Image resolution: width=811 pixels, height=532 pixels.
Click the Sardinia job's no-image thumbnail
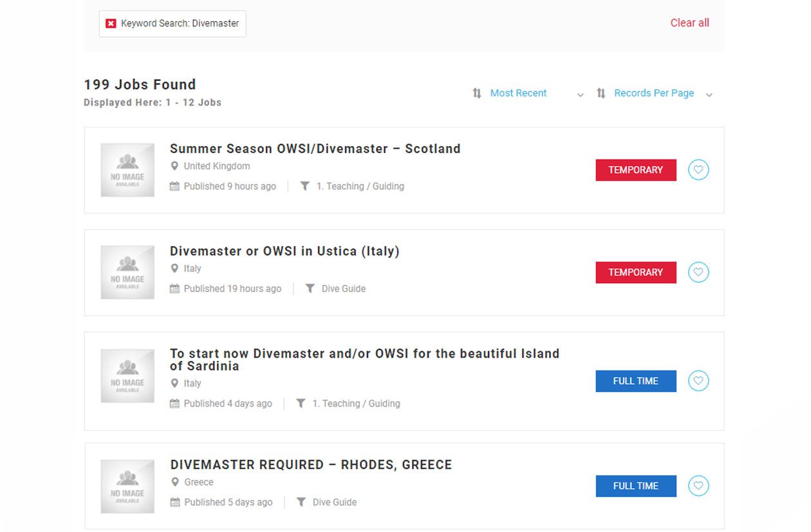point(127,376)
